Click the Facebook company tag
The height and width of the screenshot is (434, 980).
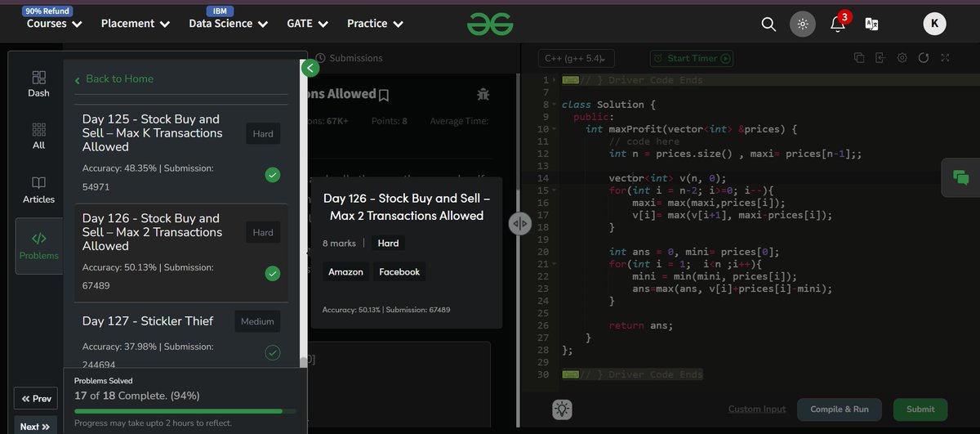point(399,272)
